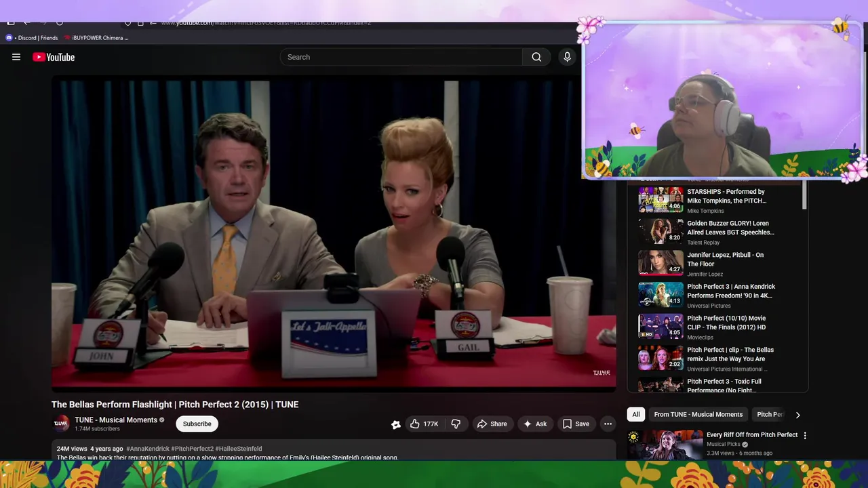Click the search magnifier button
The height and width of the screenshot is (488, 868).
[x=536, y=57]
